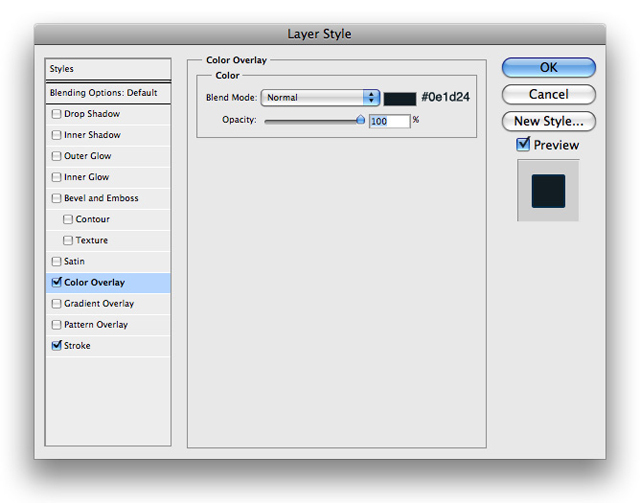Screen dimensions: 640x503
Task: Open the Drop Shadow settings row
Action: 108,114
